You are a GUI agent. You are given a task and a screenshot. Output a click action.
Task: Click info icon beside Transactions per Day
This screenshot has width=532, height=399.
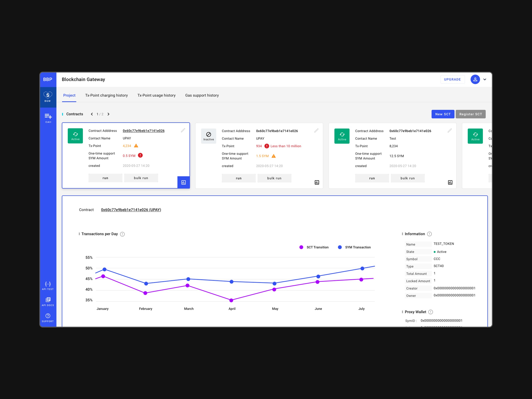tap(122, 234)
